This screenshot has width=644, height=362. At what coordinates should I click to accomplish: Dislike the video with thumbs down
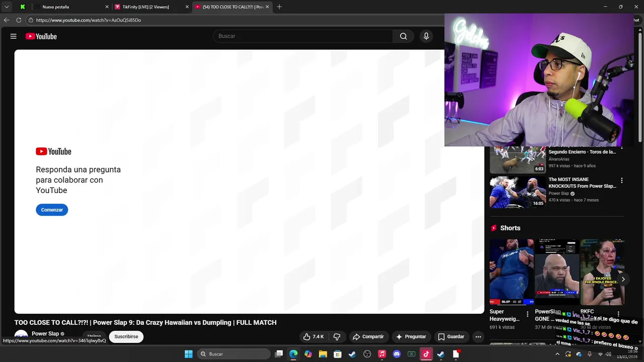click(x=337, y=336)
